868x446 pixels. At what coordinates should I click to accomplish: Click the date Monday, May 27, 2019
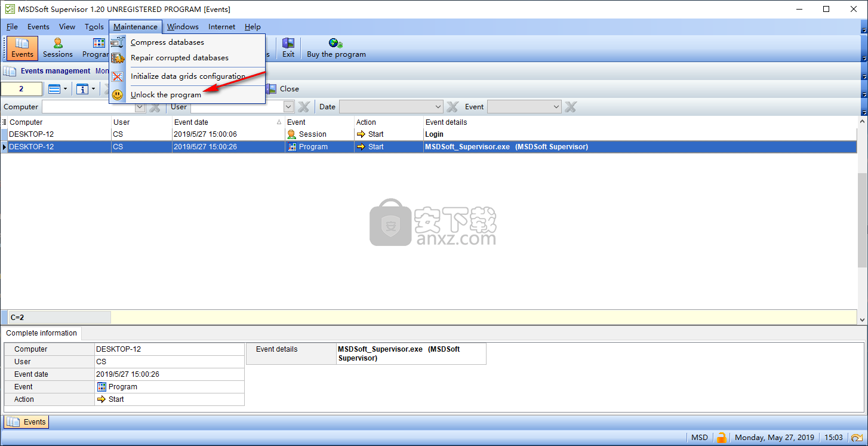(773, 438)
